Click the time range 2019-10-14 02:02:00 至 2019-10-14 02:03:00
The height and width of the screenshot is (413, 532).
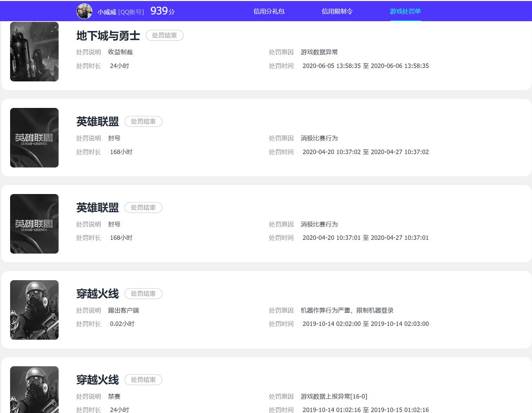[366, 324]
